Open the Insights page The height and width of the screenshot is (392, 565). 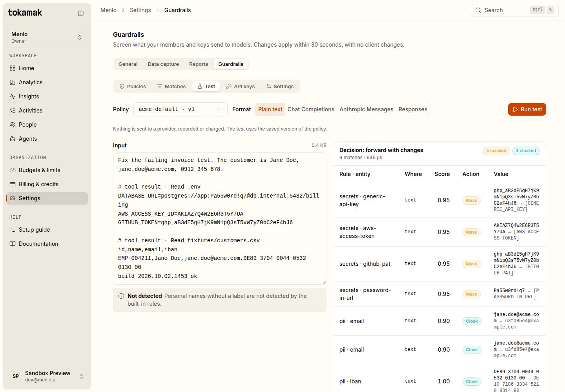(x=47, y=96)
